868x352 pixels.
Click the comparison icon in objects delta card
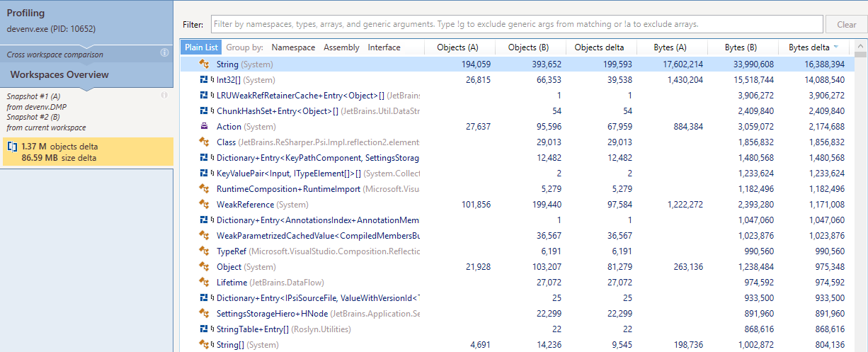point(12,147)
